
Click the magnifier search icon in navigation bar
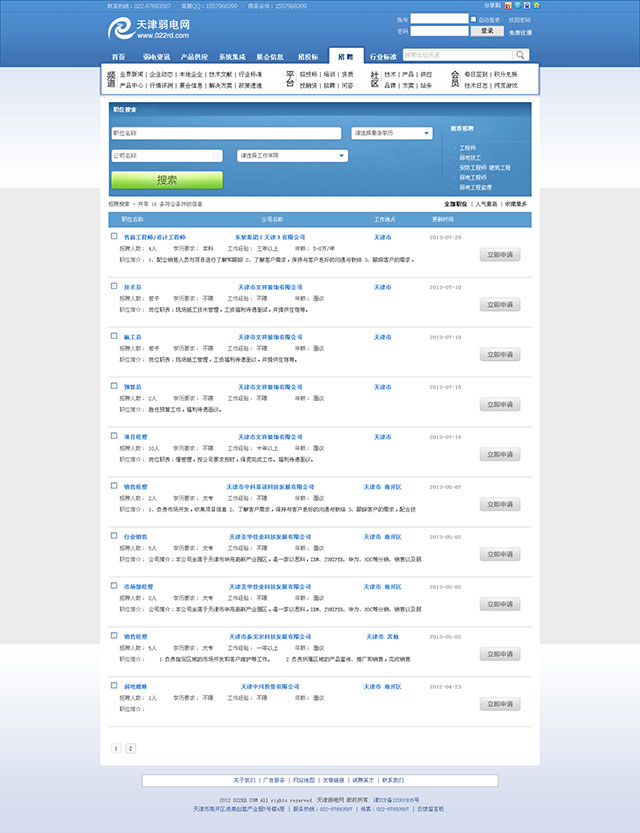click(x=521, y=55)
